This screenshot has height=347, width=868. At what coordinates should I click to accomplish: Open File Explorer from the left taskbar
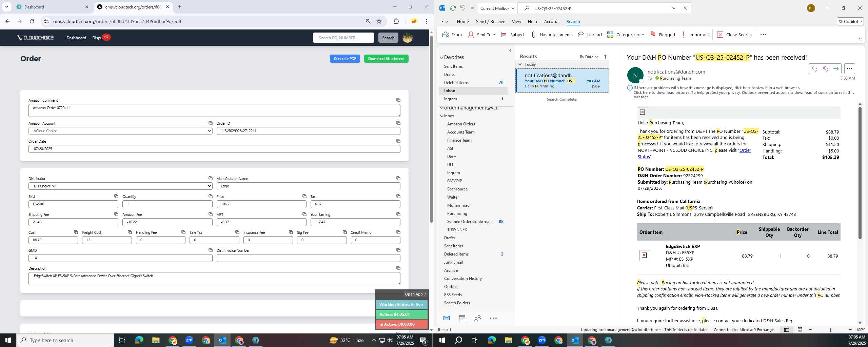point(156,340)
